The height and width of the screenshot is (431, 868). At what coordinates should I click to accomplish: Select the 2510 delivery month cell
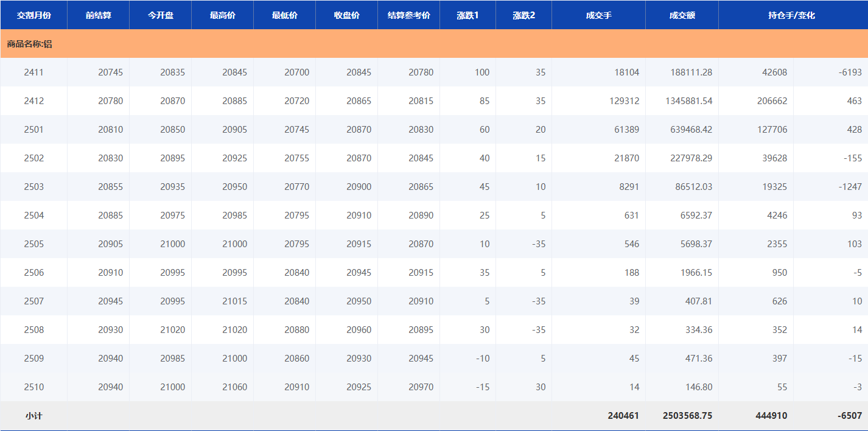pyautogui.click(x=33, y=387)
